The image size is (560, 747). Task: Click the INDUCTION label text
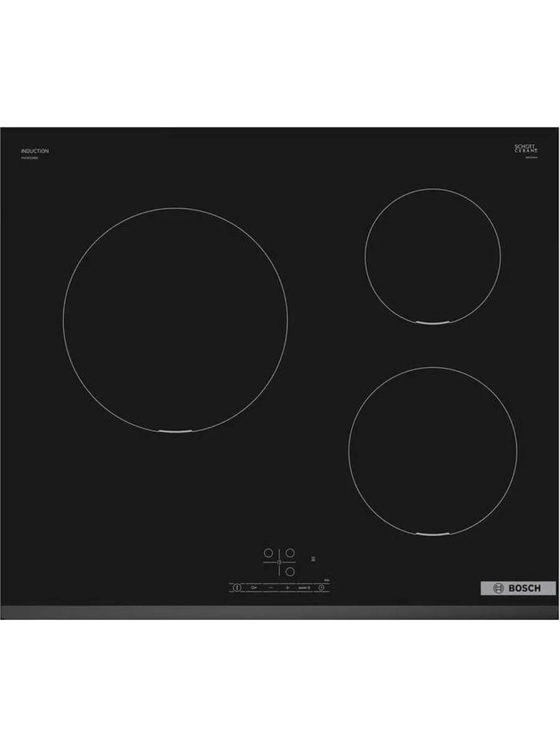tap(35, 151)
